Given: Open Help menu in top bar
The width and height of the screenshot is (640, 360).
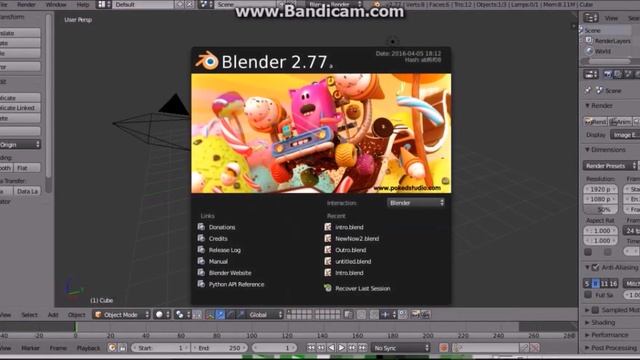Looking at the screenshot, I should click(x=82, y=4).
